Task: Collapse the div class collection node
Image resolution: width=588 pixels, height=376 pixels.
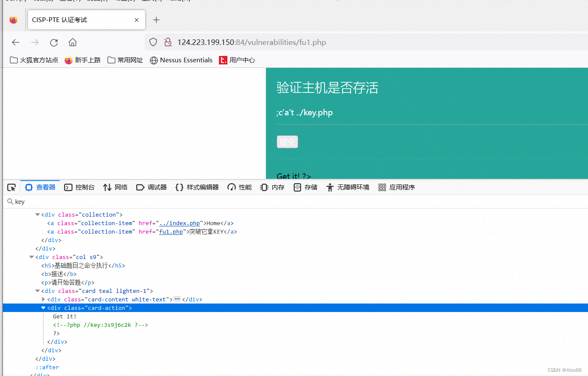Action: [x=37, y=215]
